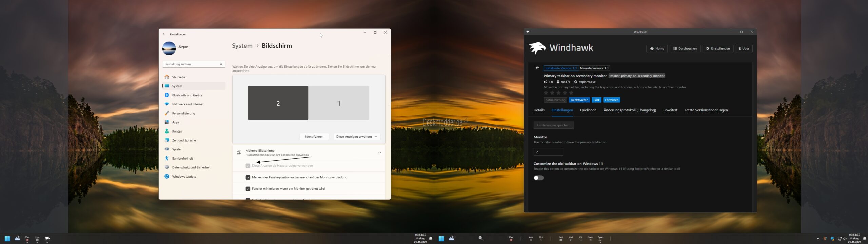Select display 2 in the monitor arrangement
The width and height of the screenshot is (868, 244).
pos(278,103)
